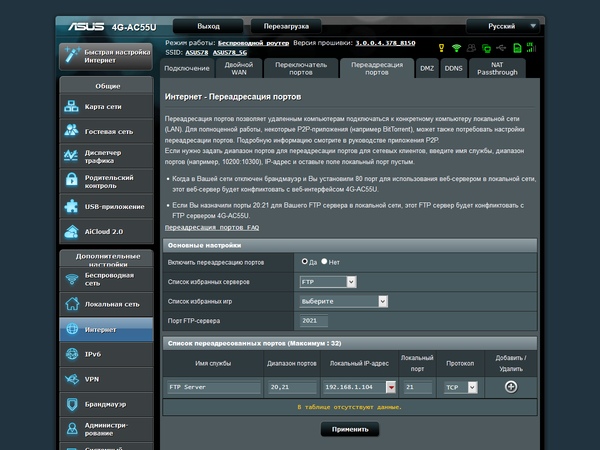Click the plus icon to add port rule
This screenshot has height=450, width=600.
[511, 387]
